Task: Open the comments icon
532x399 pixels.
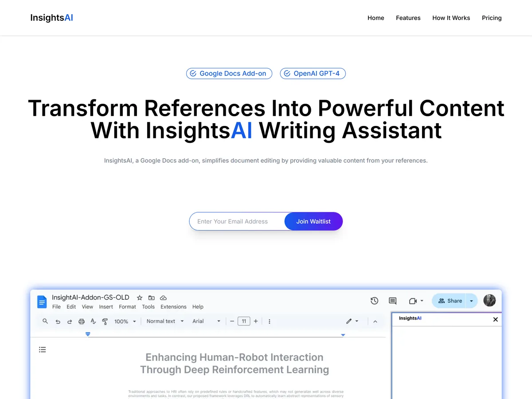Action: pyautogui.click(x=393, y=301)
